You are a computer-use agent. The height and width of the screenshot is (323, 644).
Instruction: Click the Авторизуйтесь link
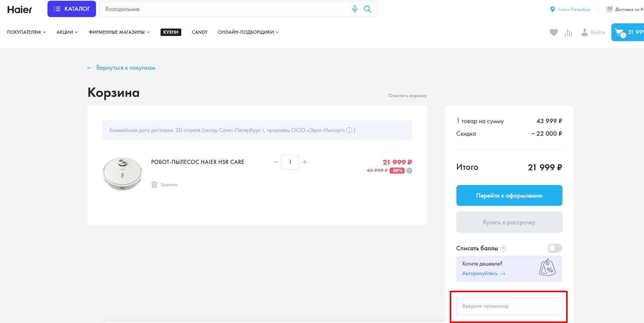pyautogui.click(x=483, y=274)
